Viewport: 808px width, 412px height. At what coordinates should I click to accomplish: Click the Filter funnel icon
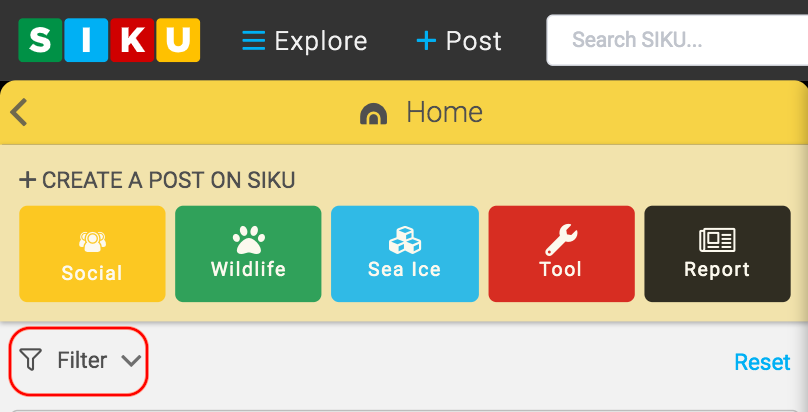click(32, 360)
